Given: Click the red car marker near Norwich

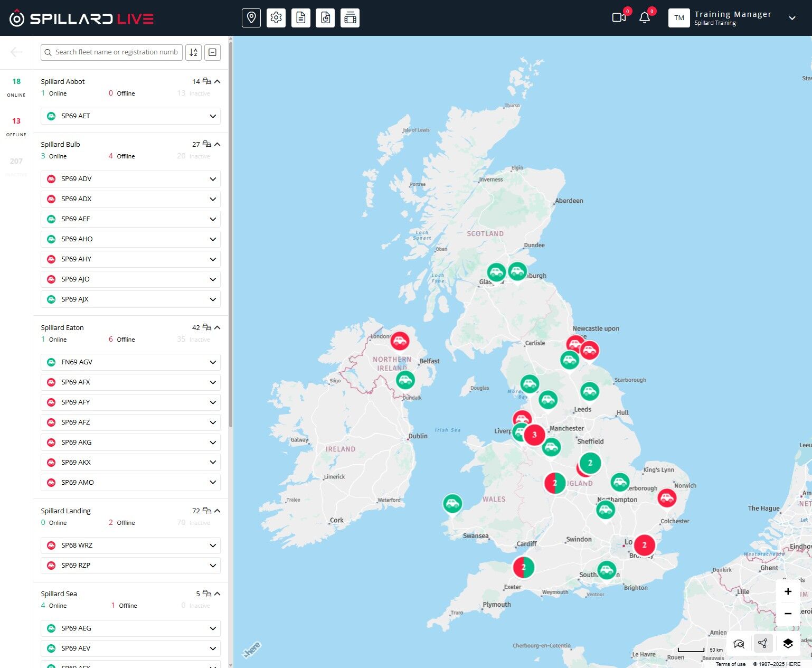Looking at the screenshot, I should (x=667, y=498).
